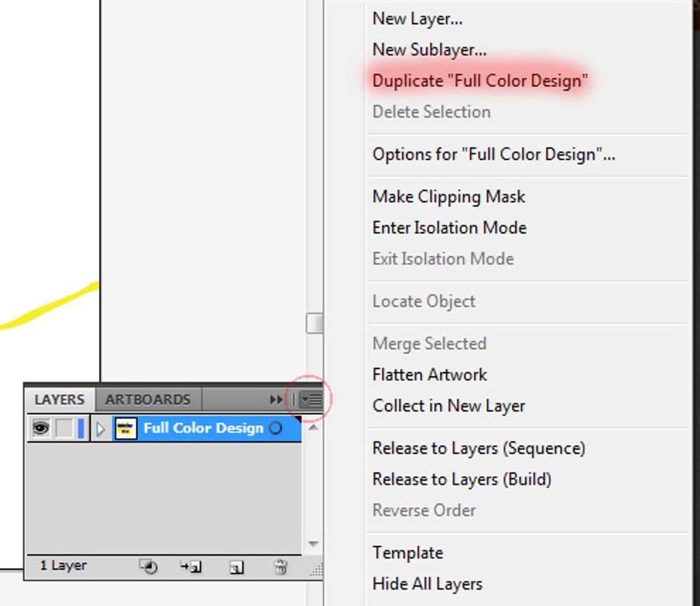The height and width of the screenshot is (606, 700).
Task: Click the target circle on Full Color Design
Action: point(276,428)
